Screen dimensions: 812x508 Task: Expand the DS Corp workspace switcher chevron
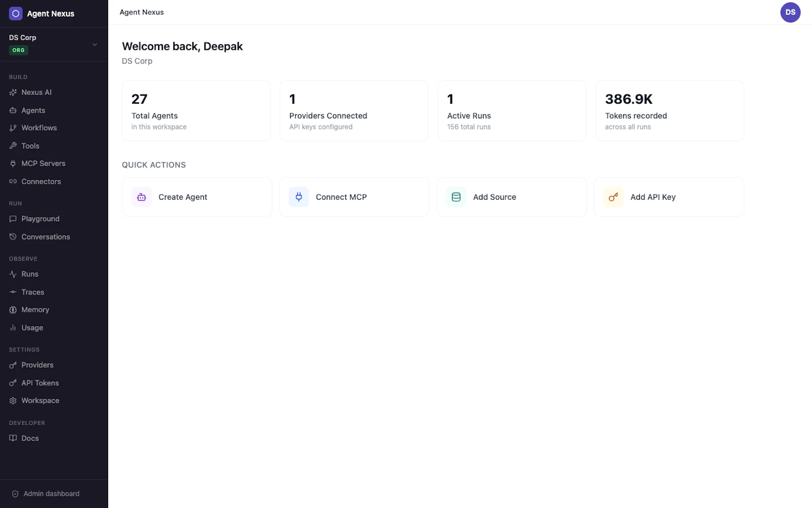tap(95, 45)
